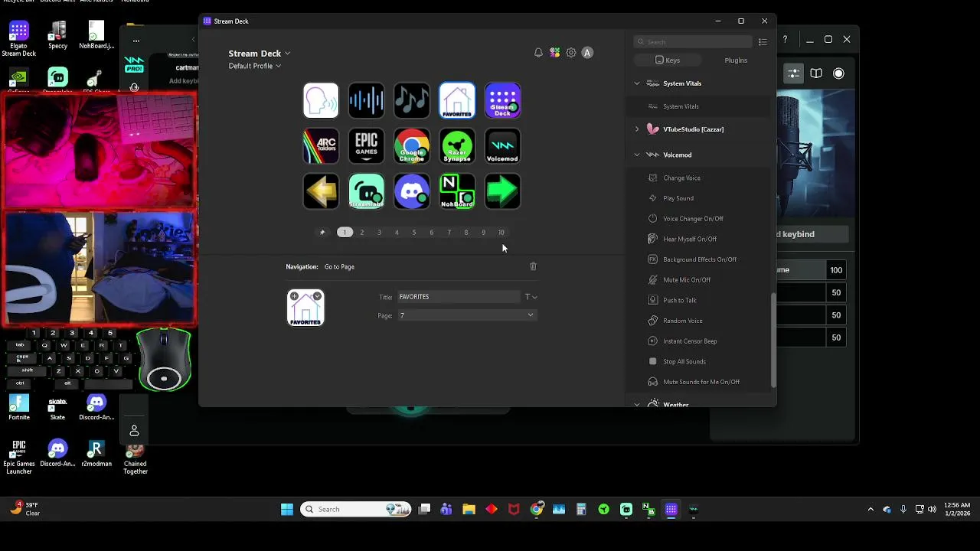The image size is (980, 551).
Task: Open the colorful Marketplace icon
Action: click(554, 53)
